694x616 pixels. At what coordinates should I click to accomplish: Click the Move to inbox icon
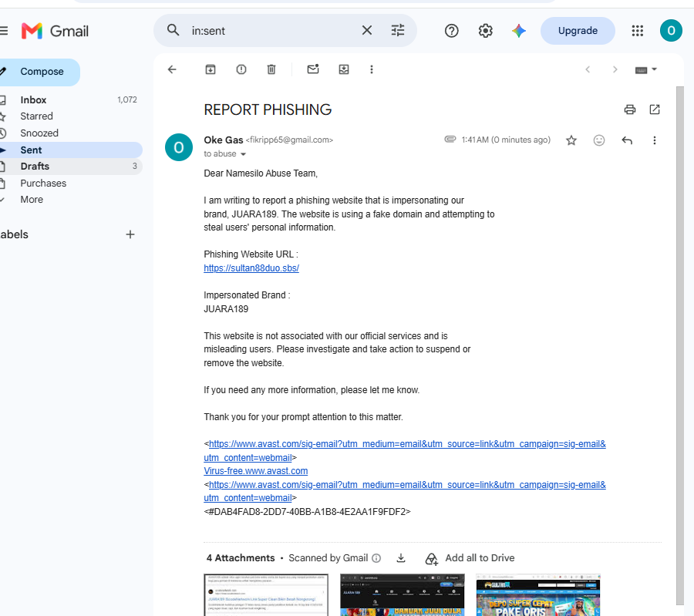tap(344, 69)
